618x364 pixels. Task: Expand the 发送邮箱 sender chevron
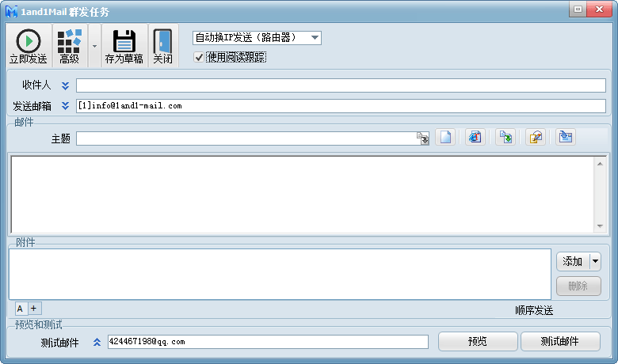tap(66, 106)
